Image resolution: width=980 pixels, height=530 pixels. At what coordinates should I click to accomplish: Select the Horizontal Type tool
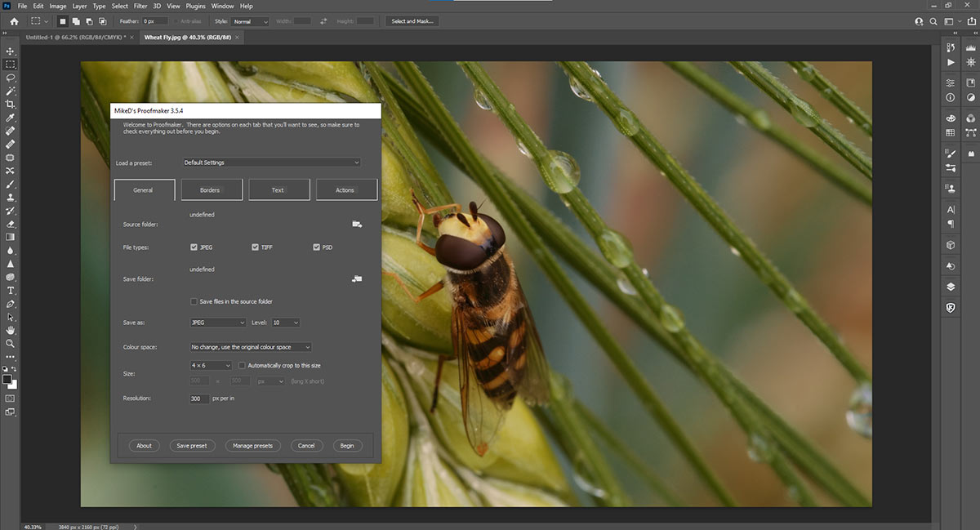pyautogui.click(x=10, y=290)
